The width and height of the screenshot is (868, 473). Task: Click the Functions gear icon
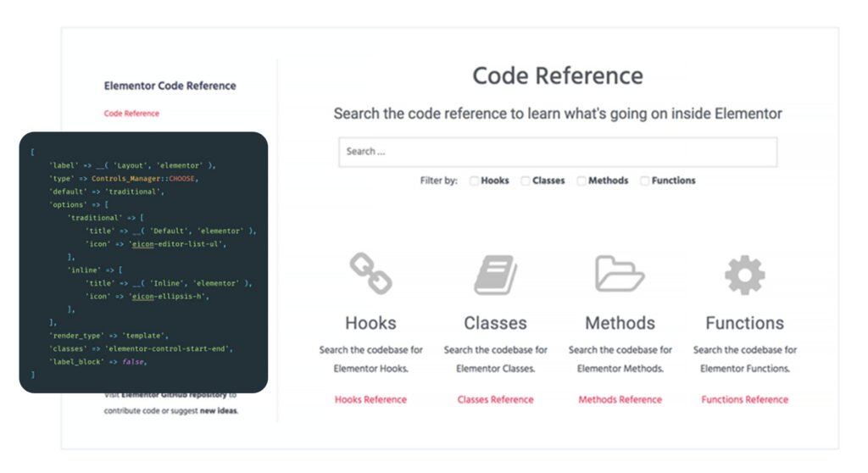click(744, 275)
